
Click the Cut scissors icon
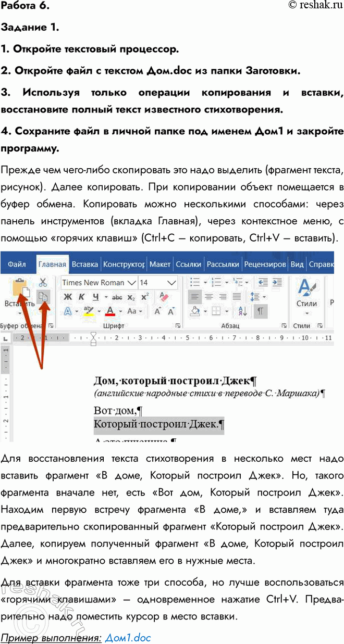43,282
